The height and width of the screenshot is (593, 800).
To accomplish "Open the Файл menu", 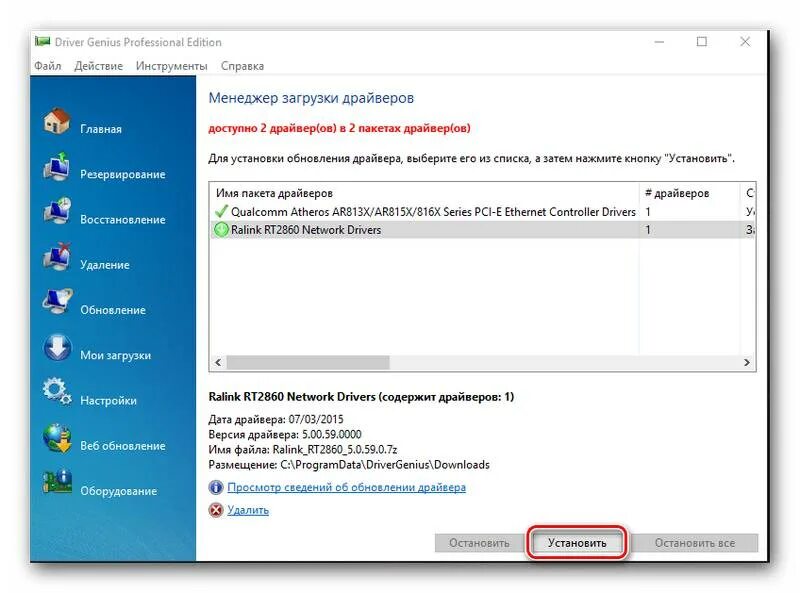I will [47, 66].
